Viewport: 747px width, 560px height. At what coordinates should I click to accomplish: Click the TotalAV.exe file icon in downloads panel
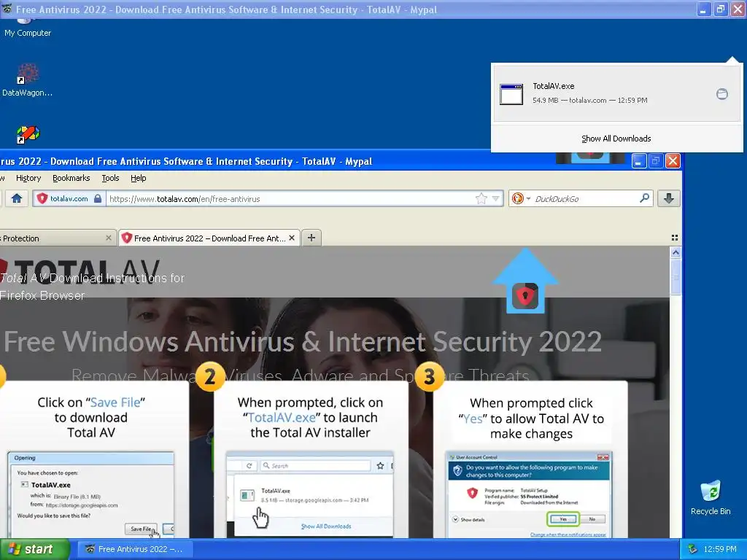pos(511,94)
